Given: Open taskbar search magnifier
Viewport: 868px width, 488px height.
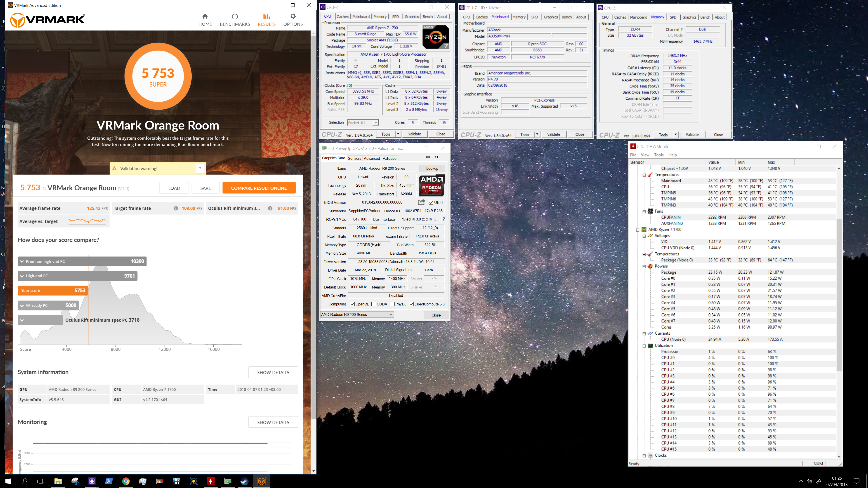Looking at the screenshot, I should (24, 481).
